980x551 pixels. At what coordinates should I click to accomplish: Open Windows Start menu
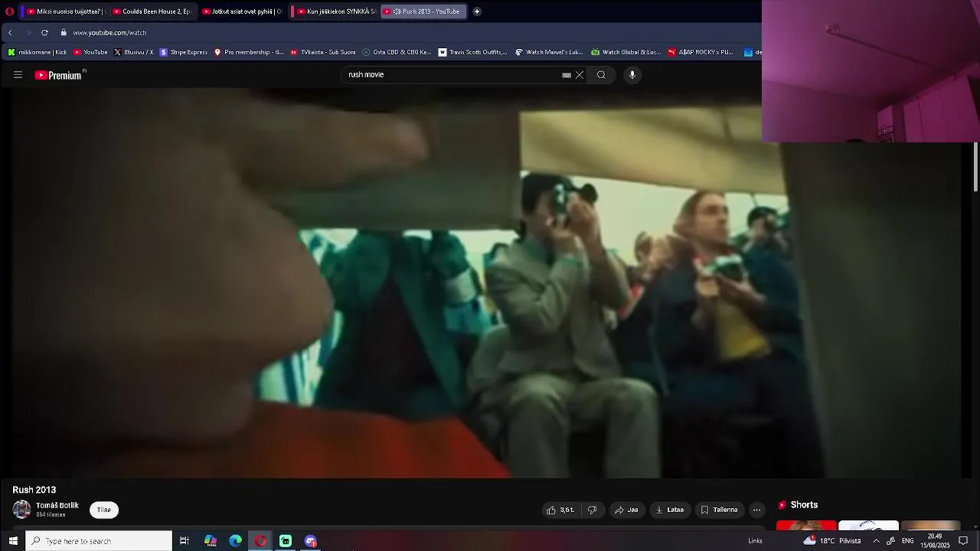coord(12,541)
